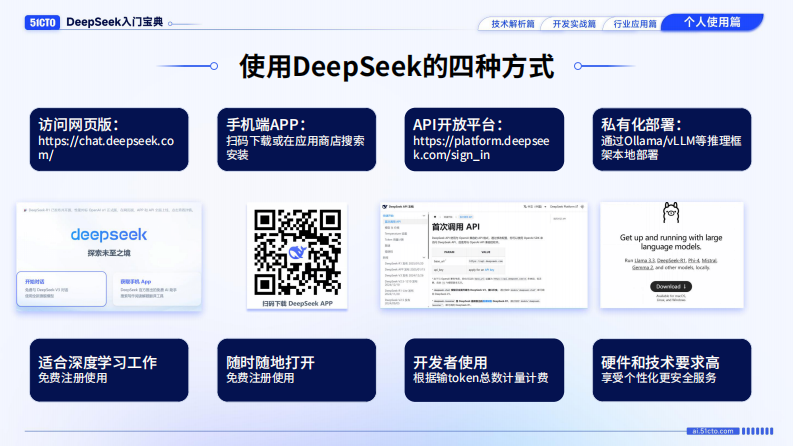Click the 开始对话 box in web thumbnail
The image size is (793, 446).
click(x=61, y=289)
